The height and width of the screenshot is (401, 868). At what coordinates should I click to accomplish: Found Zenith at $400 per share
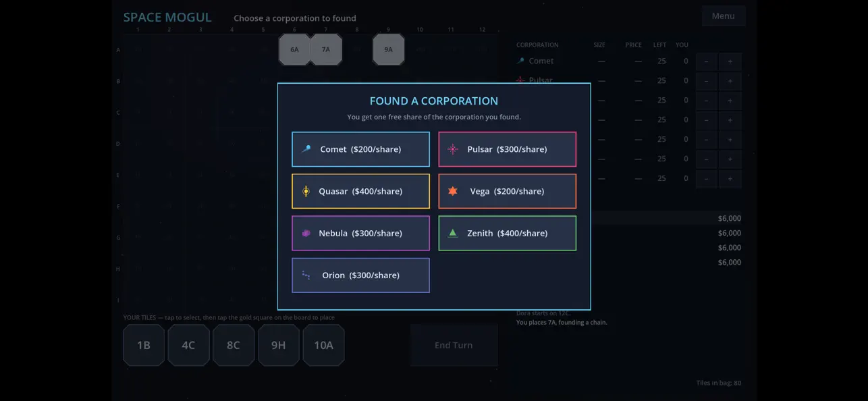(x=508, y=233)
